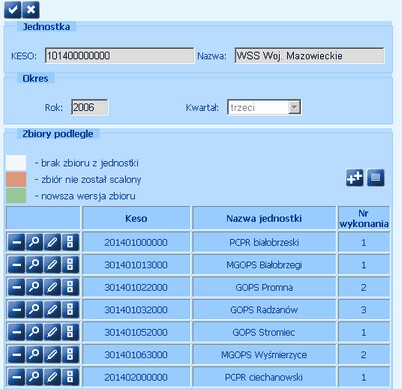Image resolution: width=402 pixels, height=389 pixels.
Task: Click the Nr wykonania column header
Action: tap(364, 218)
